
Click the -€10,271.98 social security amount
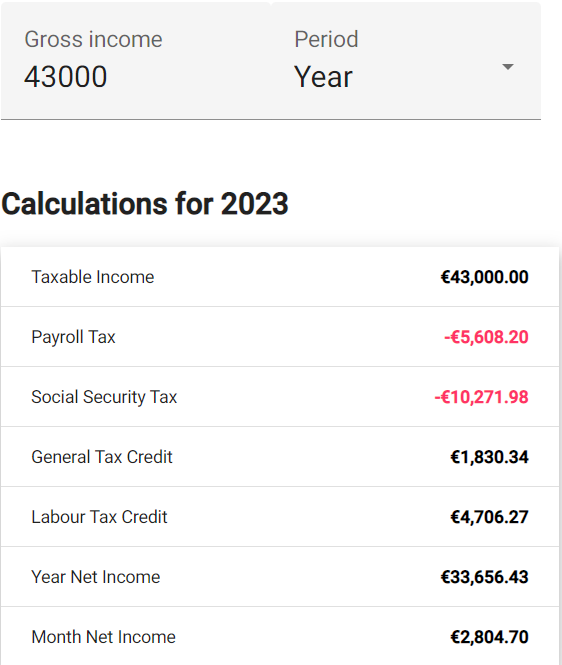pos(481,397)
